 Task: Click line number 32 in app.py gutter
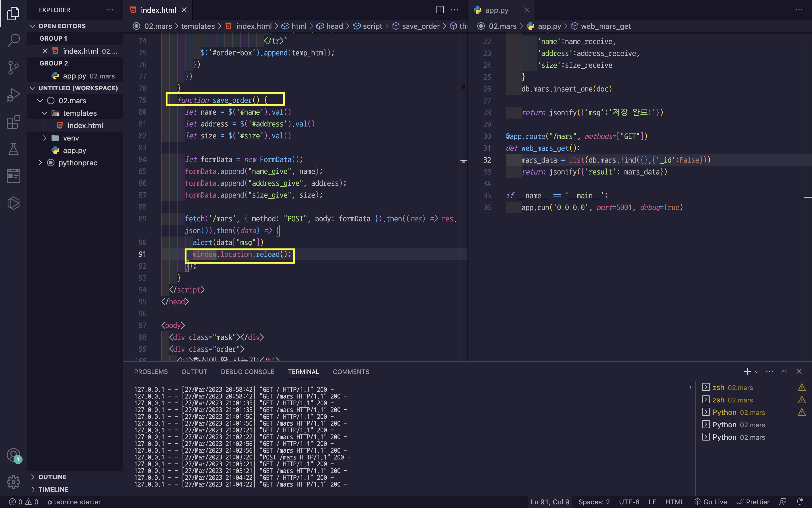point(487,159)
